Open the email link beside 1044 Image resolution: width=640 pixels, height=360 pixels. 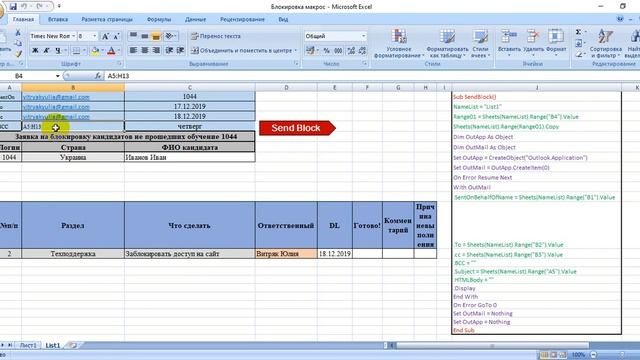pos(56,97)
